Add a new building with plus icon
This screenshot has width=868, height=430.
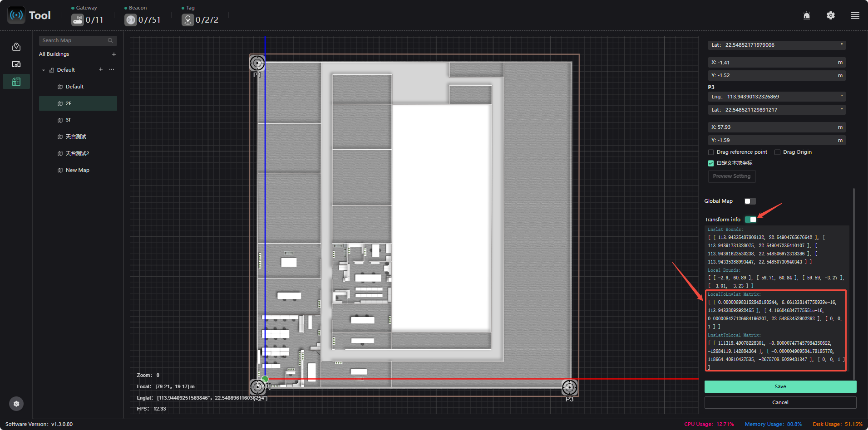[114, 54]
